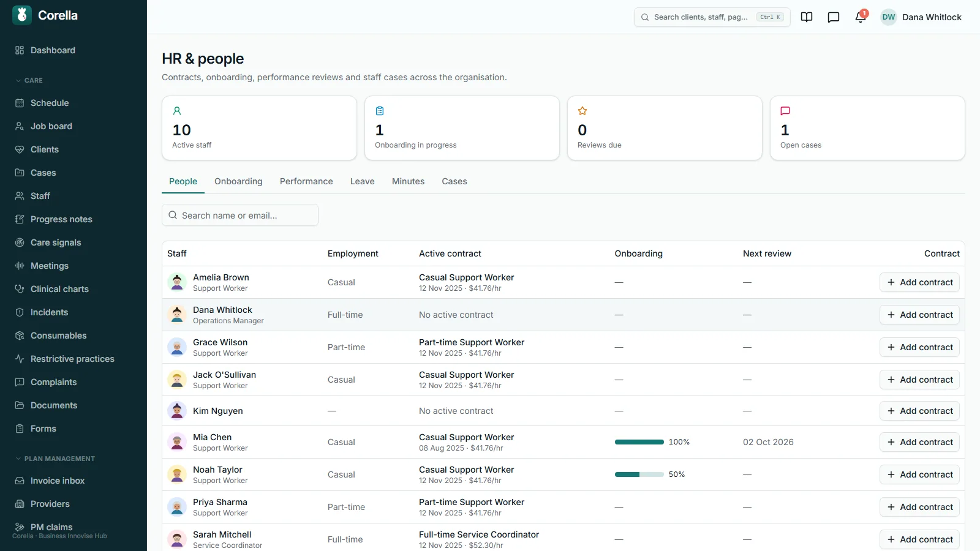Add contract for Sarah Mitchell

click(919, 539)
